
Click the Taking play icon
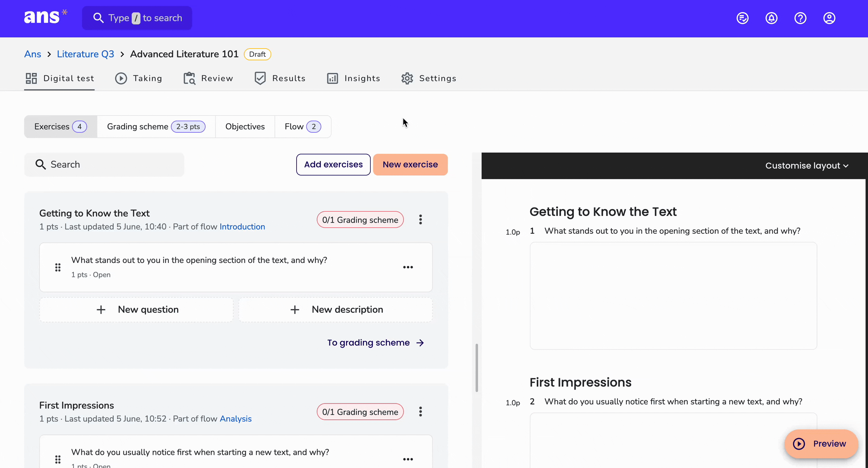point(121,78)
